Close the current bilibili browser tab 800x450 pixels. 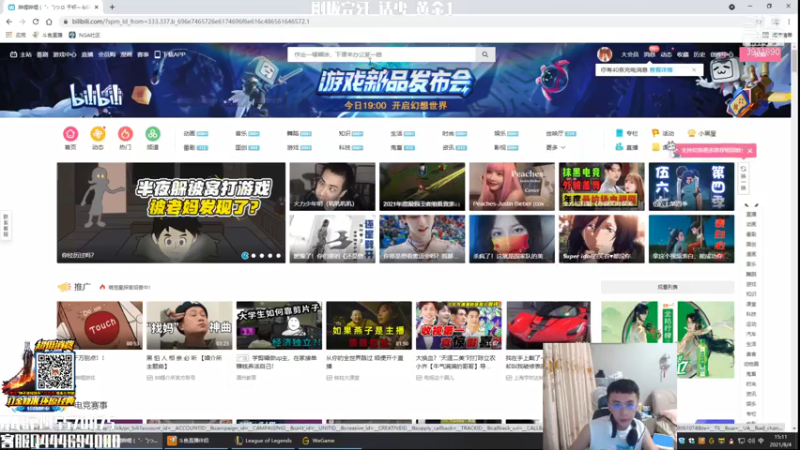pyautogui.click(x=96, y=7)
